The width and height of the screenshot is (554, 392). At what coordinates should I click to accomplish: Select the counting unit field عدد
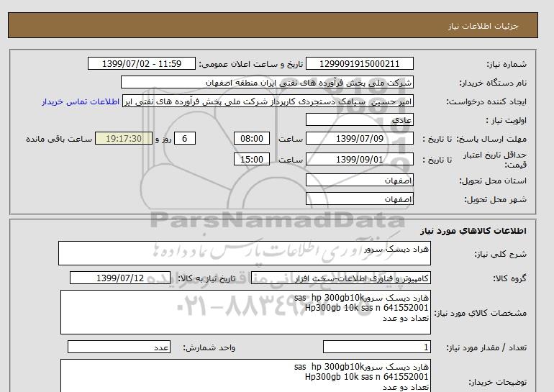click(x=119, y=347)
